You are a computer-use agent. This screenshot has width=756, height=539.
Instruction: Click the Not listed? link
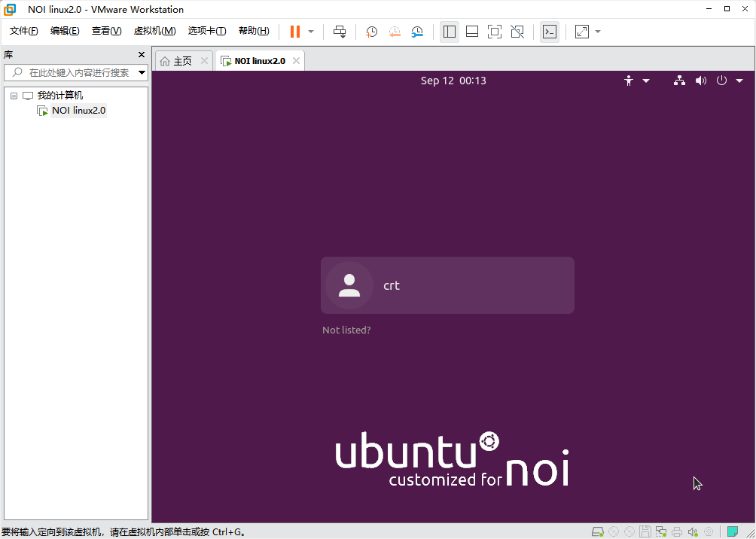tap(346, 330)
